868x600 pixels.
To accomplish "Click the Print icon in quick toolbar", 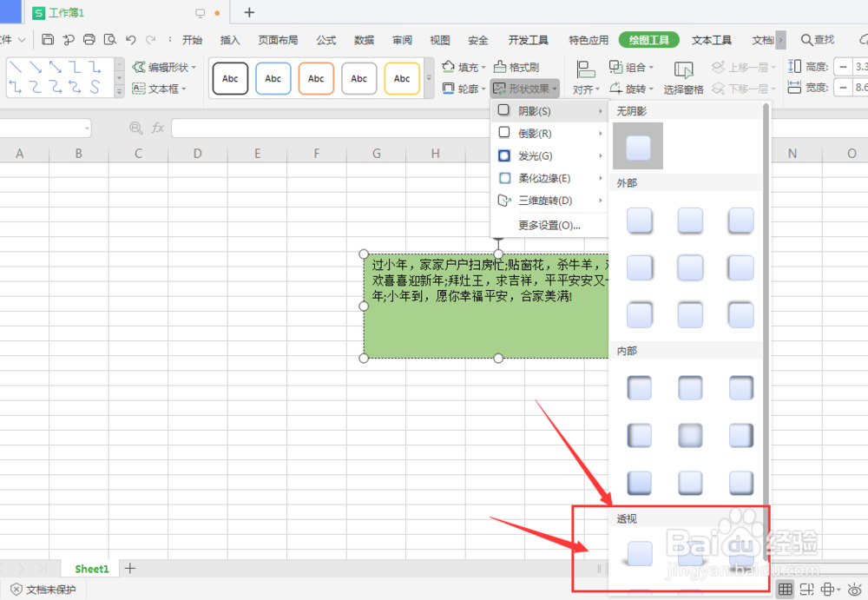I will click(x=89, y=39).
